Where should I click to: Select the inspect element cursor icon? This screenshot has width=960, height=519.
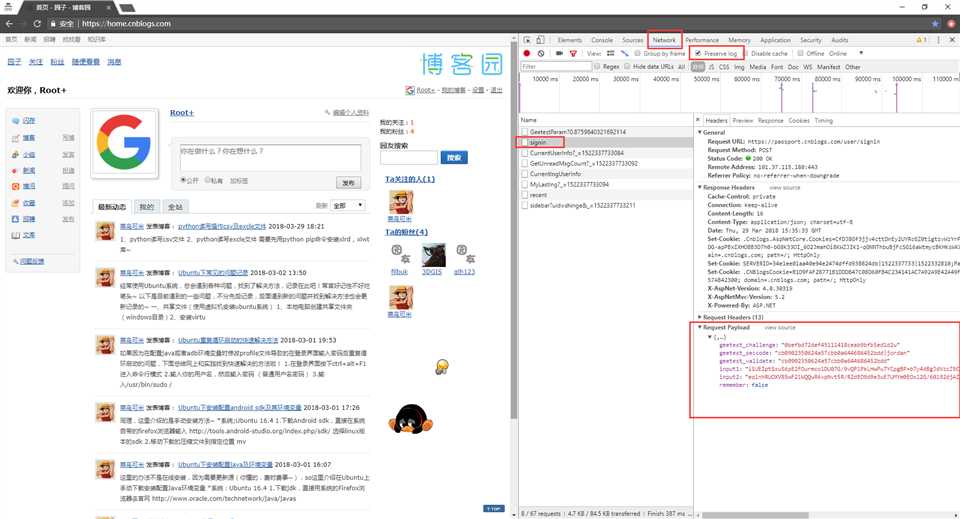click(528, 40)
